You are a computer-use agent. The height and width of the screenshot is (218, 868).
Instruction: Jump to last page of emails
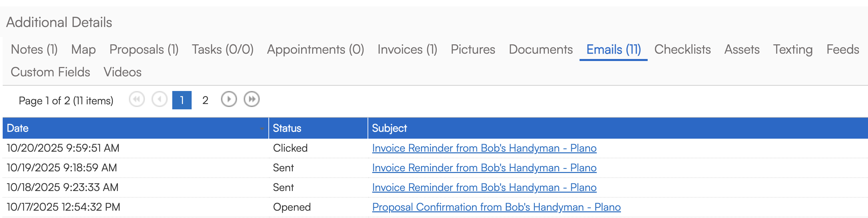(x=252, y=100)
